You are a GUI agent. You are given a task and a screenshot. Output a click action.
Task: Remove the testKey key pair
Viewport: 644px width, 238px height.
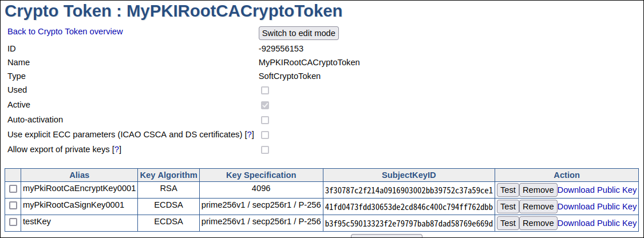coord(538,223)
